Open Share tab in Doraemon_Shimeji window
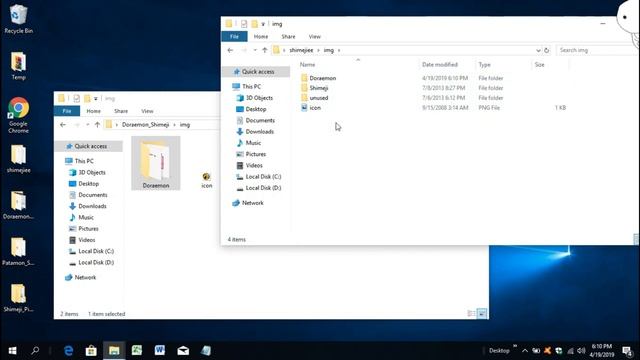The width and height of the screenshot is (640, 360). [x=121, y=111]
